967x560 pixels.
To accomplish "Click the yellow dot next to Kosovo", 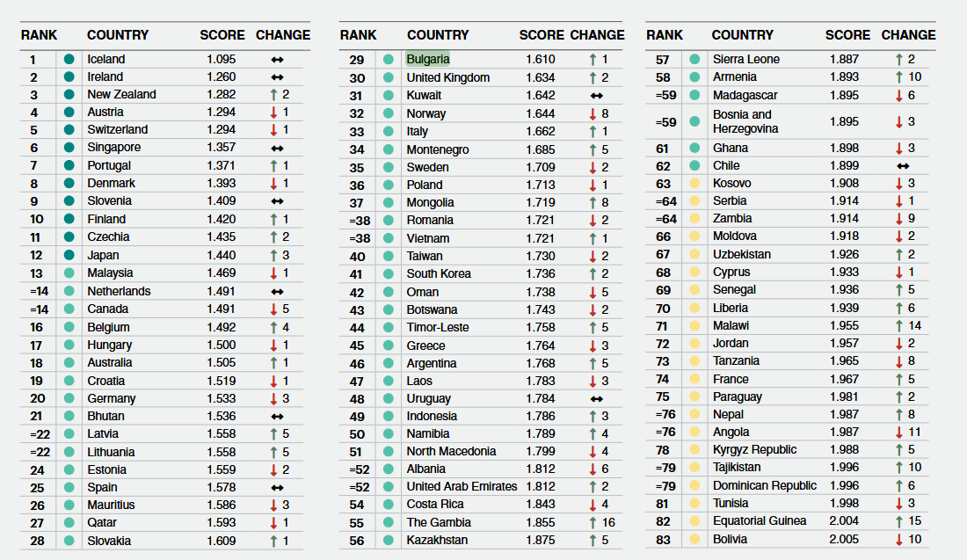I will click(x=694, y=184).
